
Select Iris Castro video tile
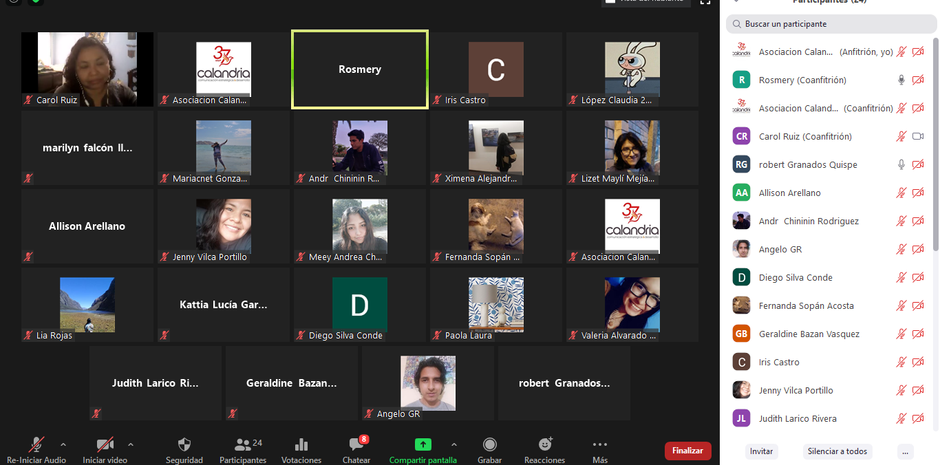496,70
